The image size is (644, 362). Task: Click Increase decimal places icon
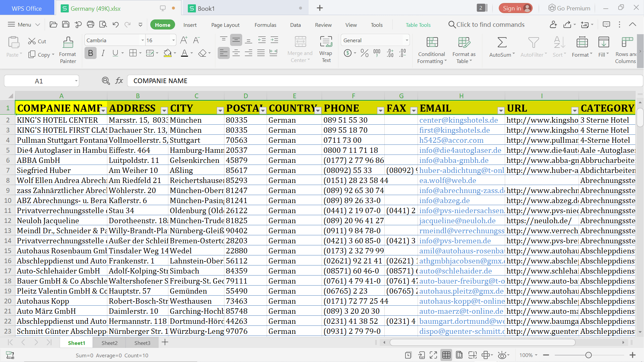coord(390,53)
